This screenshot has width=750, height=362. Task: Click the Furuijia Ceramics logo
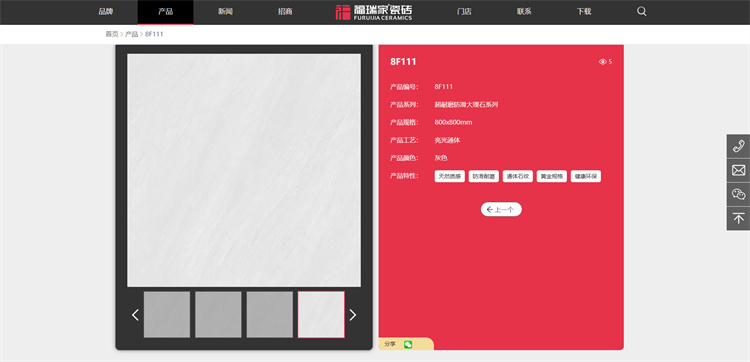click(x=374, y=12)
